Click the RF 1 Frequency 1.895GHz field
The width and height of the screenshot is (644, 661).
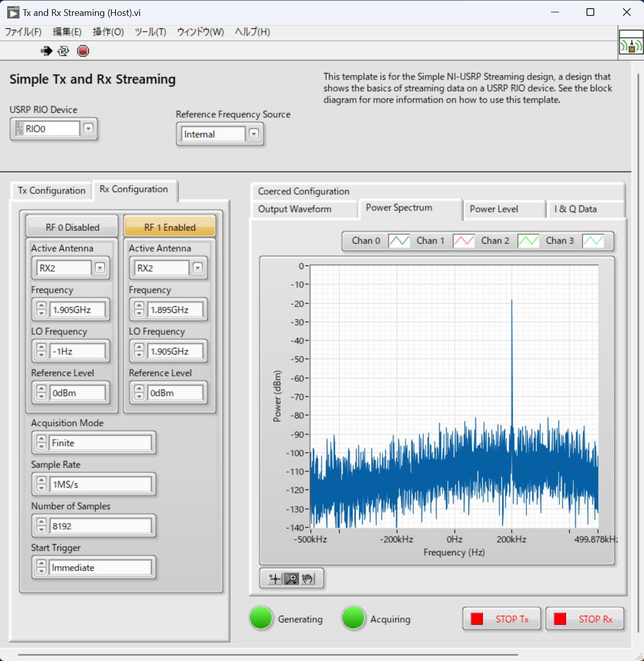click(175, 309)
